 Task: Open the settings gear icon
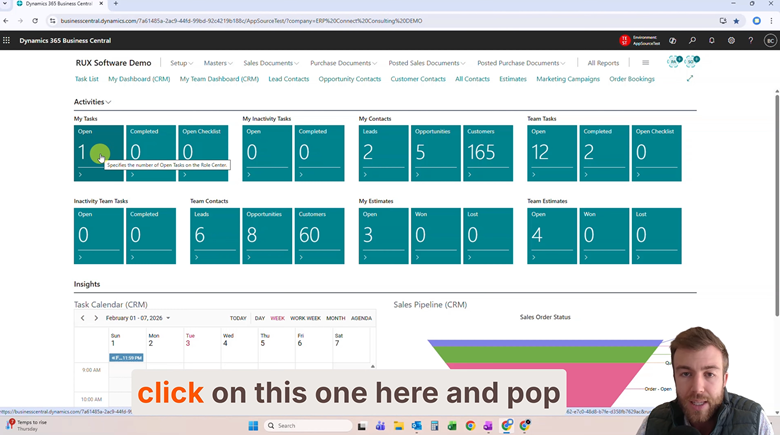731,40
